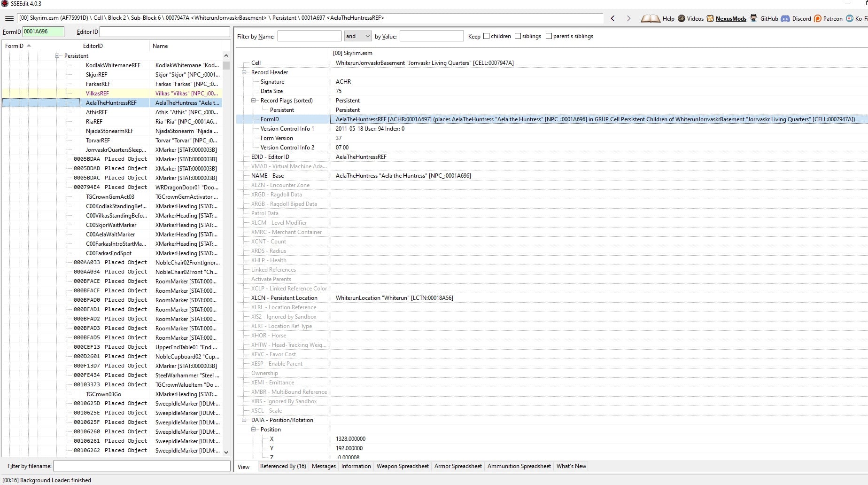
Task: Open the Messages tab
Action: pos(324,466)
